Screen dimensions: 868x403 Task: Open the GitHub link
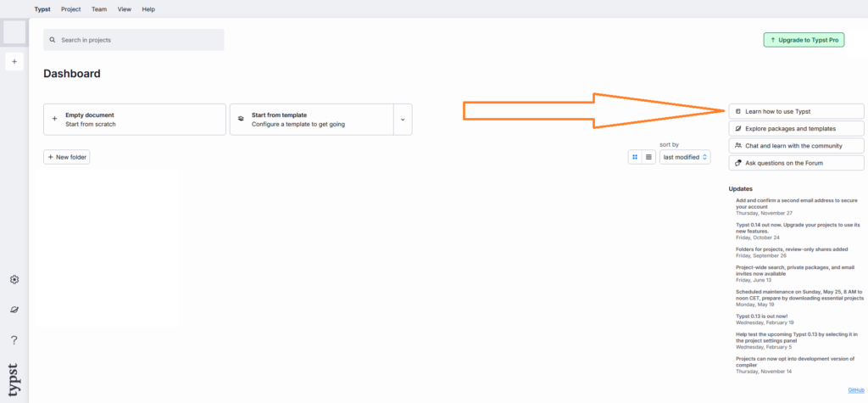click(855, 390)
